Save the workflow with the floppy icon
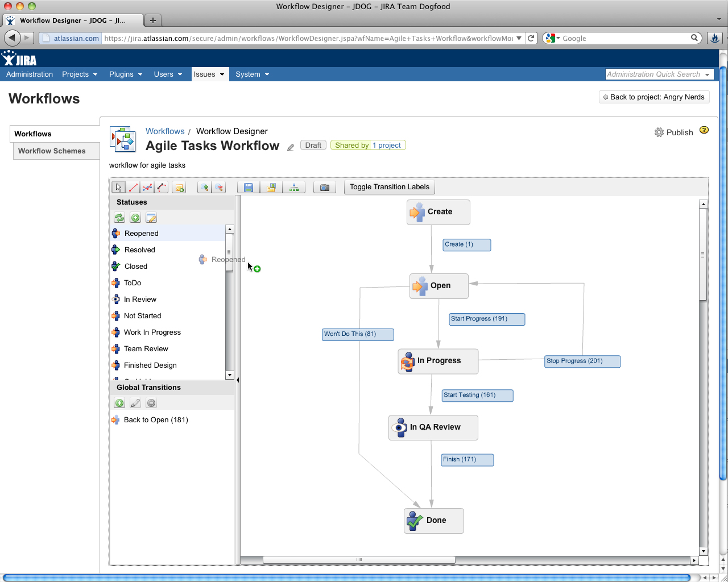 [249, 187]
